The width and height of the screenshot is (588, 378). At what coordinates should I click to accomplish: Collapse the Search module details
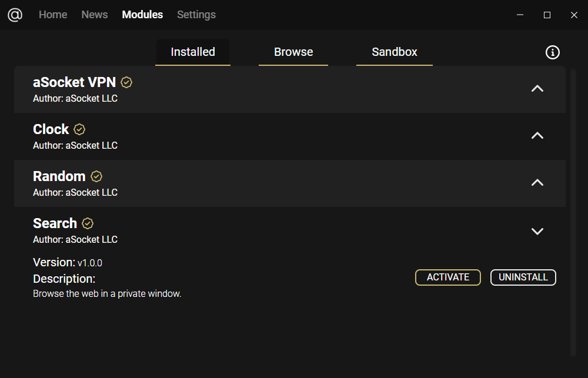(x=537, y=231)
